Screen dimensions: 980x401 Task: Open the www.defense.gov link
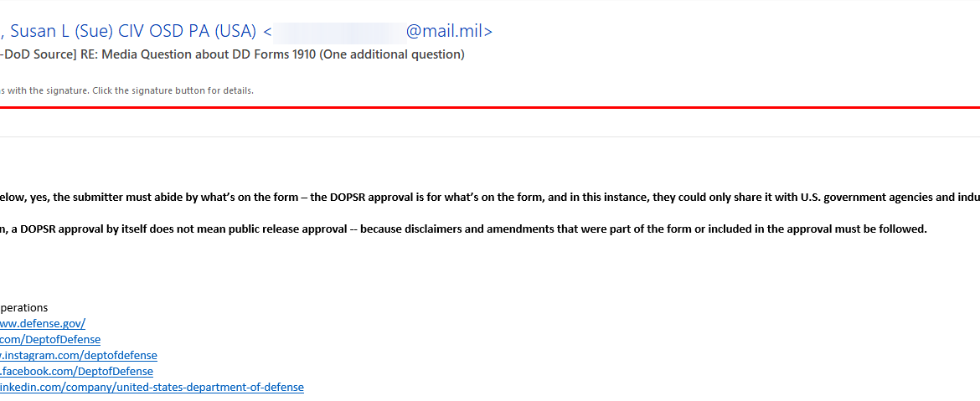coord(43,323)
